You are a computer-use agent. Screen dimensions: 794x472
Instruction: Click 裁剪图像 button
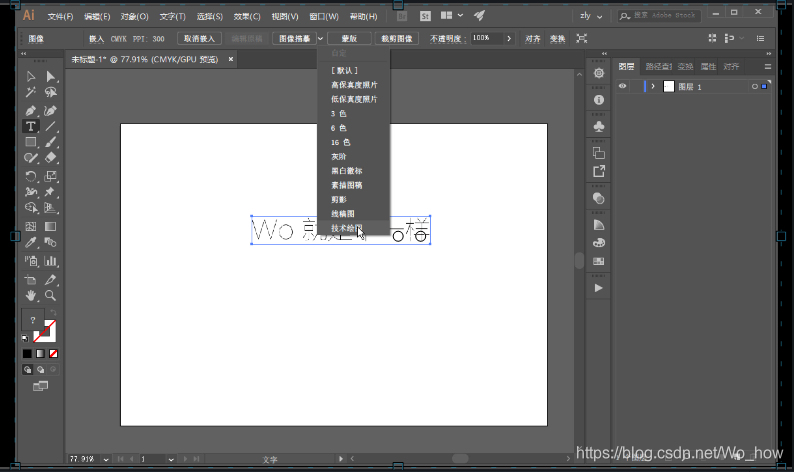click(396, 38)
